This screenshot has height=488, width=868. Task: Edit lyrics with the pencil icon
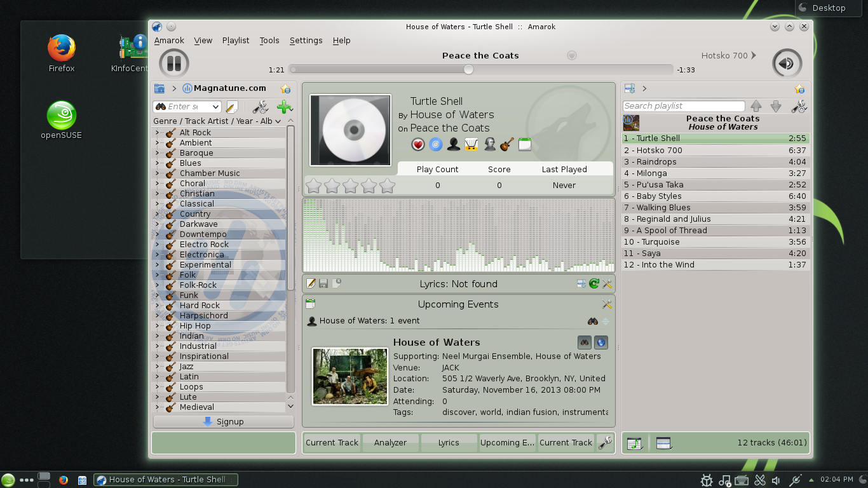tap(311, 283)
